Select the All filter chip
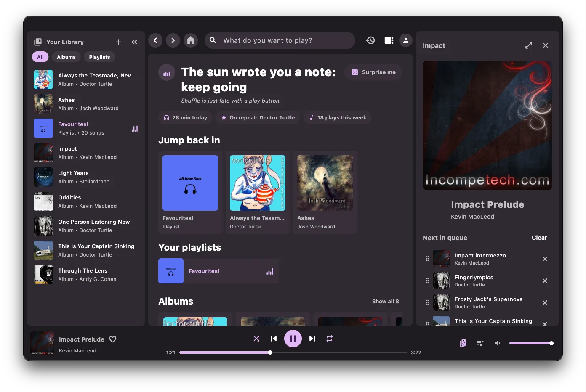The height and width of the screenshot is (392, 586). [40, 57]
